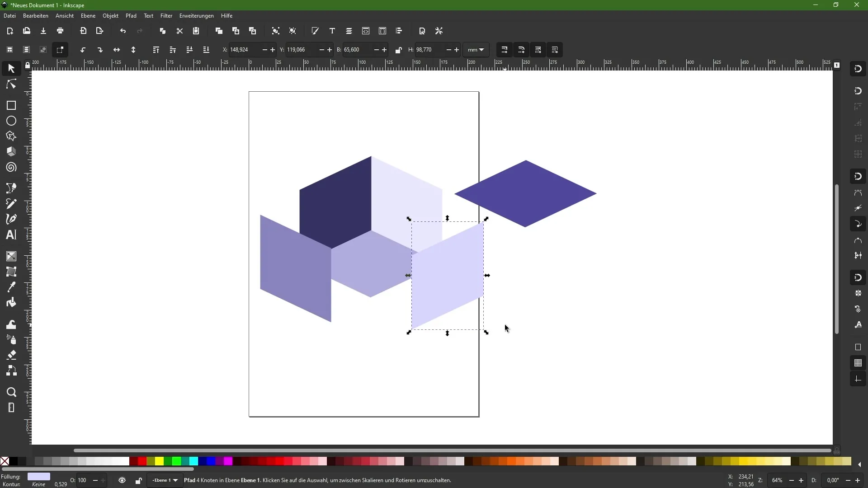Open the Ebene 1 layer dropdown
Viewport: 868px width, 488px height.
tap(165, 480)
